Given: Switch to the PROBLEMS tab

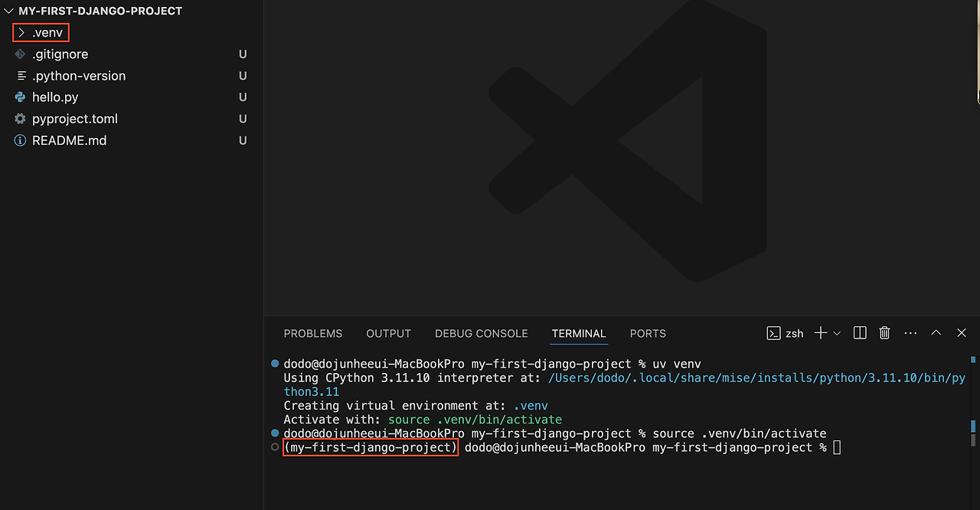Looking at the screenshot, I should tap(313, 333).
